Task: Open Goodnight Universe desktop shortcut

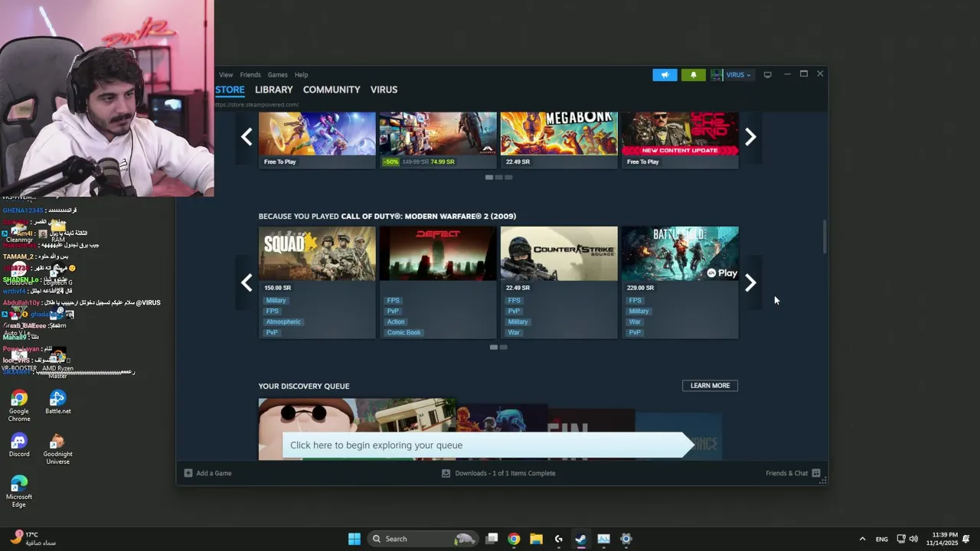Action: [57, 449]
